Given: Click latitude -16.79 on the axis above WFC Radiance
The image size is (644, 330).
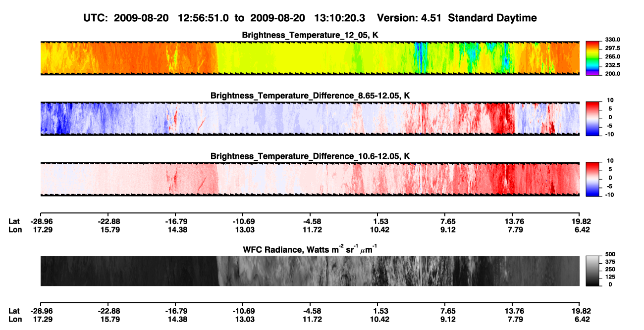Looking at the screenshot, I should 176,222.
